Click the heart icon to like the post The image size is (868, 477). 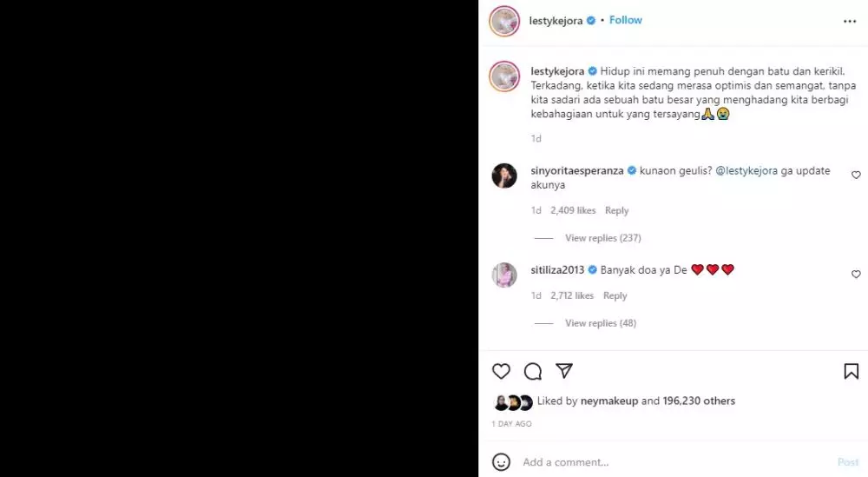502,372
